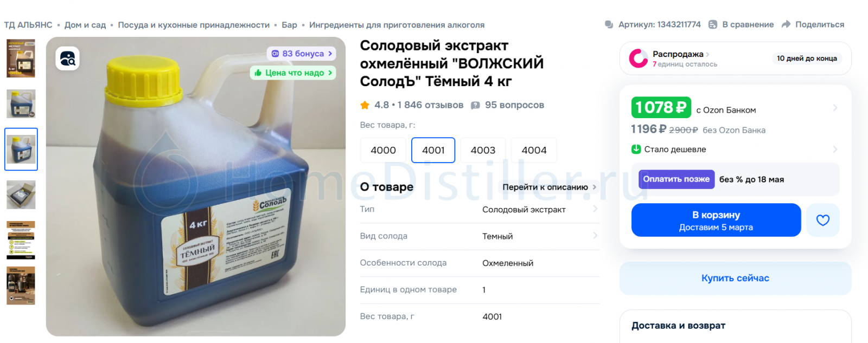Click the Цена что надо badge
Screen dimensions: 868x343
pyautogui.click(x=293, y=73)
